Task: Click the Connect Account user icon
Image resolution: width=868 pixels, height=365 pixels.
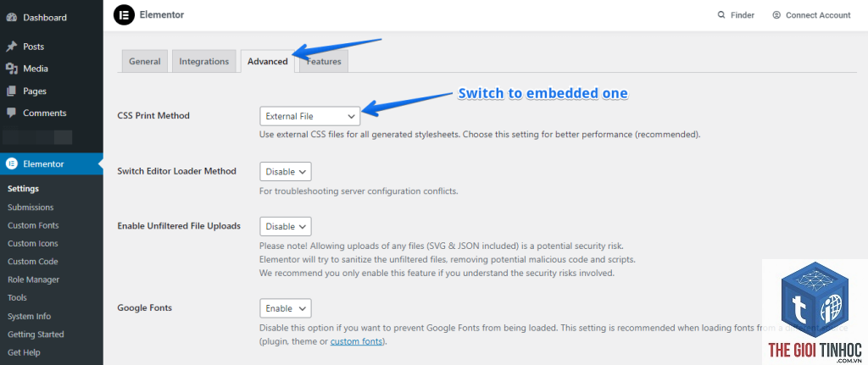Action: pos(776,15)
